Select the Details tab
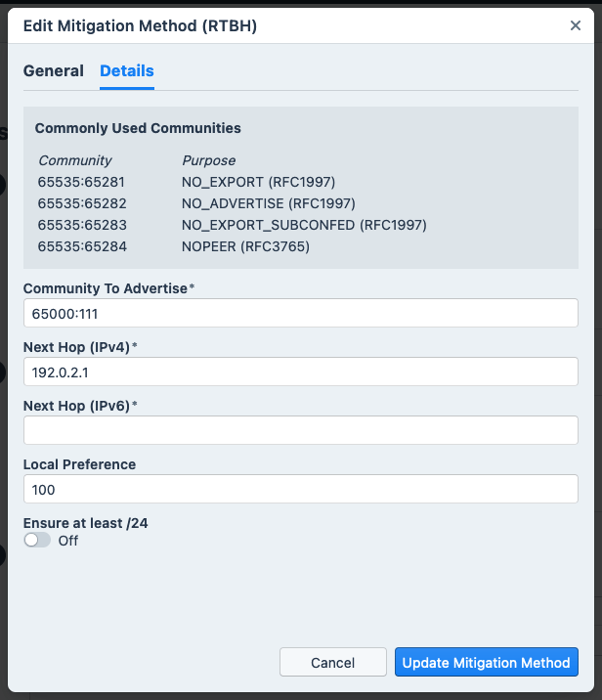Viewport: 602px width, 700px height. pos(127,71)
